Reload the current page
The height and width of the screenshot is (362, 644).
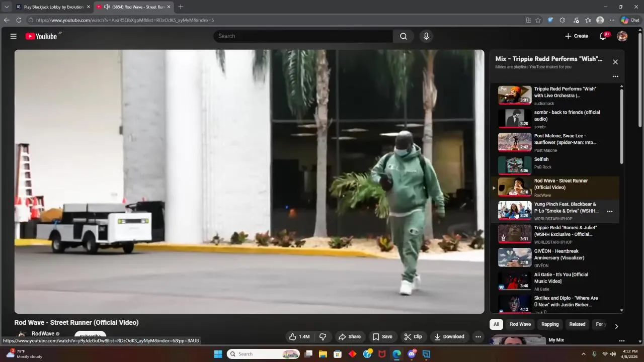[19, 20]
